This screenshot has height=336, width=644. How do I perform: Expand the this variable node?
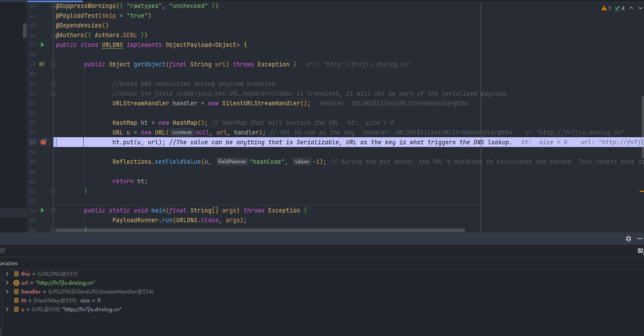pyautogui.click(x=7, y=274)
